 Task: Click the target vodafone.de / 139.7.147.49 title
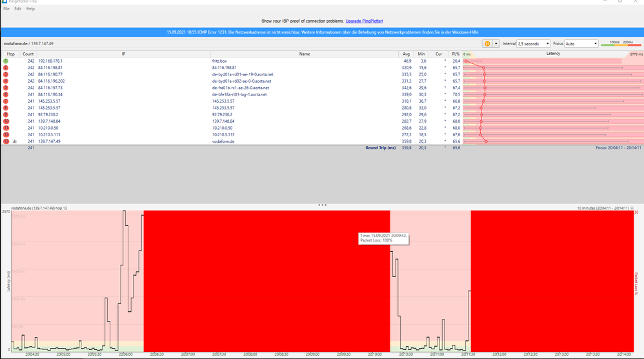tap(28, 43)
